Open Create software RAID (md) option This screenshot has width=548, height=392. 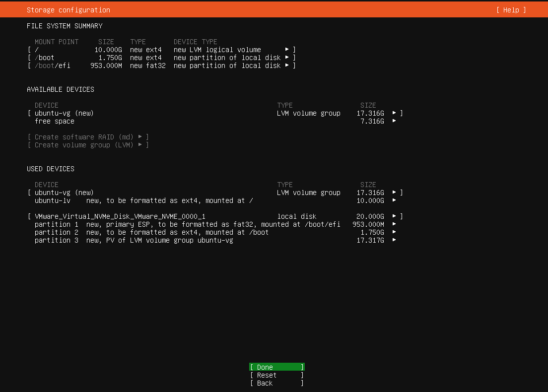click(88, 137)
